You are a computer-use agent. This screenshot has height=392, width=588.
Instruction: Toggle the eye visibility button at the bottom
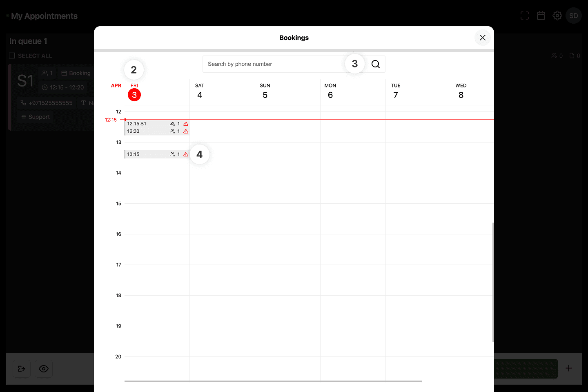[x=44, y=369]
